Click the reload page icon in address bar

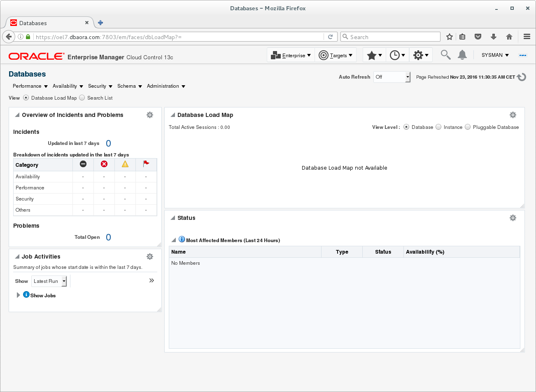330,37
